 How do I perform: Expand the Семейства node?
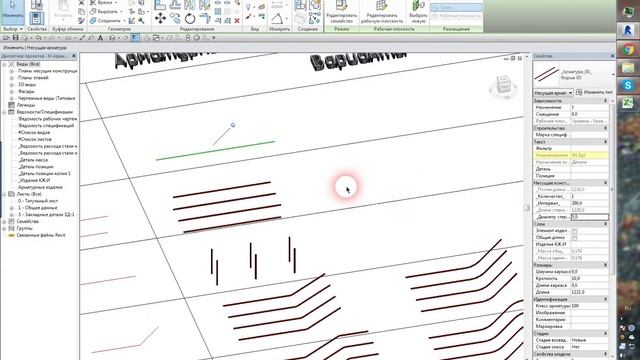click(x=4, y=222)
